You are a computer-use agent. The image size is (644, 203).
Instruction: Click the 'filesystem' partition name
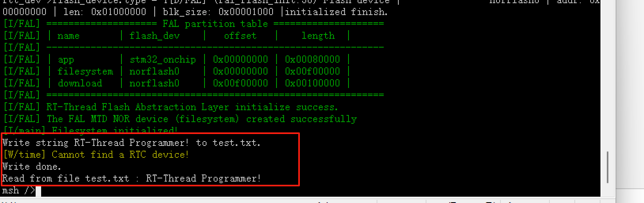click(x=85, y=71)
